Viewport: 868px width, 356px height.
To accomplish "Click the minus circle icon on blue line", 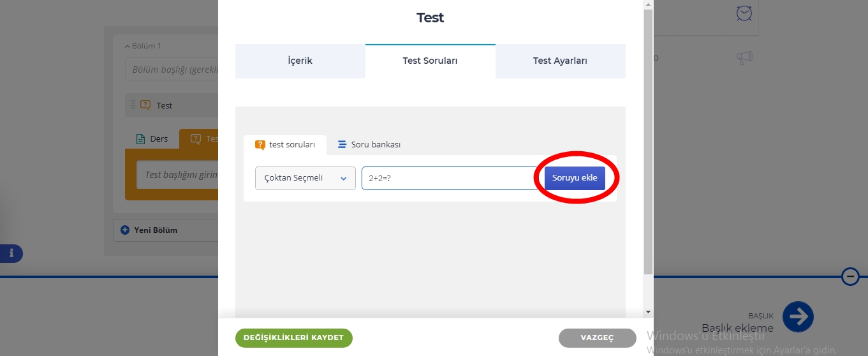I will point(851,276).
